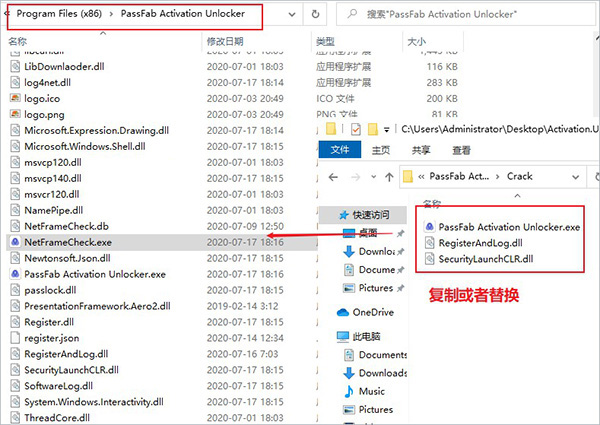Click the Up arrow in Crack window
This screenshot has width=600, height=425.
(x=389, y=177)
